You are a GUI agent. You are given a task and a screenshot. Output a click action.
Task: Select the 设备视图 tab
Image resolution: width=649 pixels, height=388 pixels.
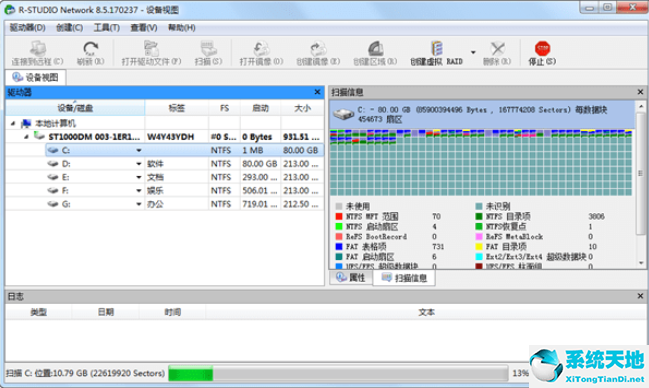(x=36, y=77)
